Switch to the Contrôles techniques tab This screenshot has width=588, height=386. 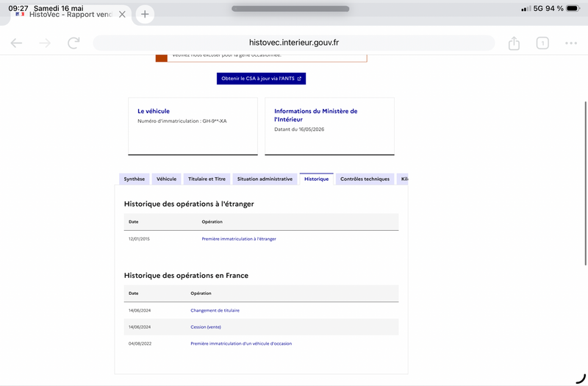(x=365, y=179)
